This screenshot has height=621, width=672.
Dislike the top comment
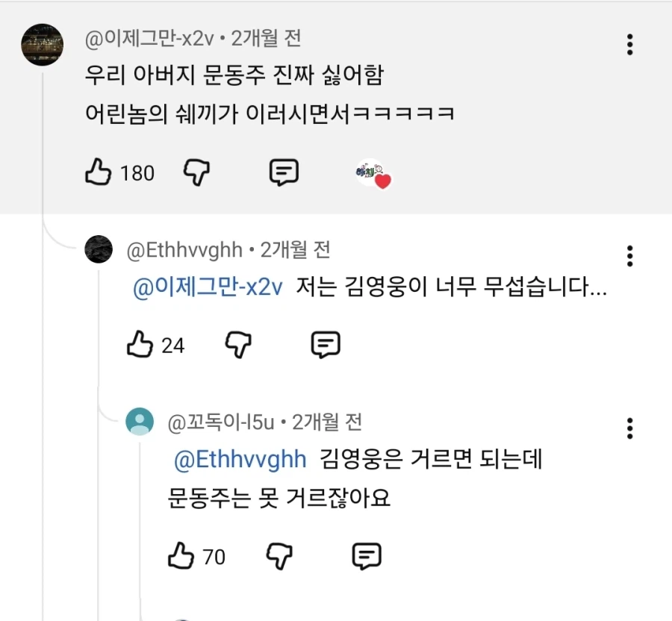click(x=198, y=172)
